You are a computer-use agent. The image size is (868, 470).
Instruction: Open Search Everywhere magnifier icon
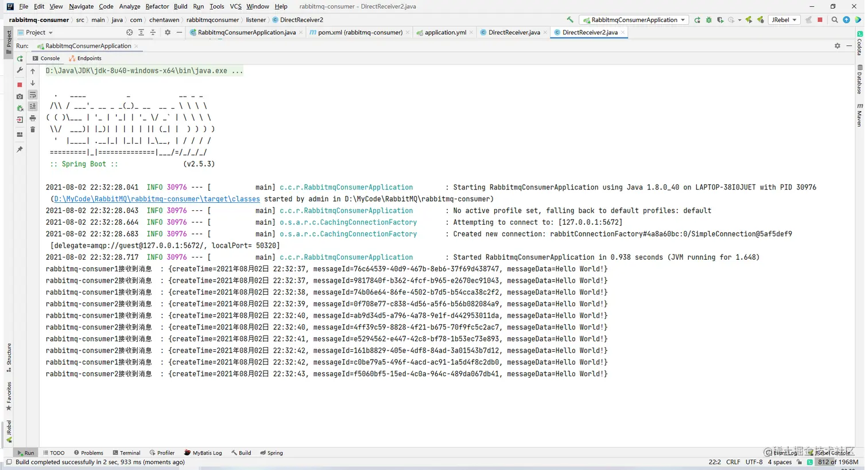pos(835,20)
